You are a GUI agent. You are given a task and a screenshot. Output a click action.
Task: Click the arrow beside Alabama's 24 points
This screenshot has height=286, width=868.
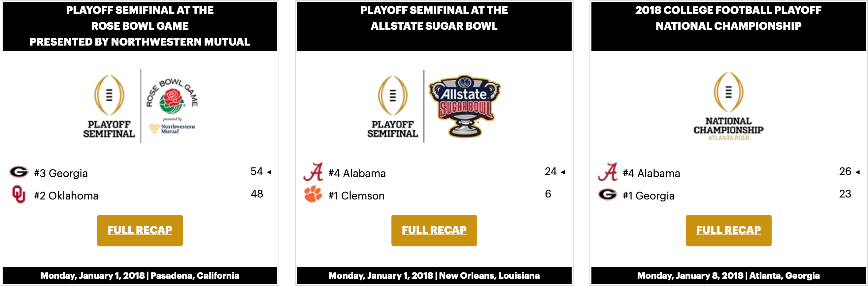tap(563, 171)
